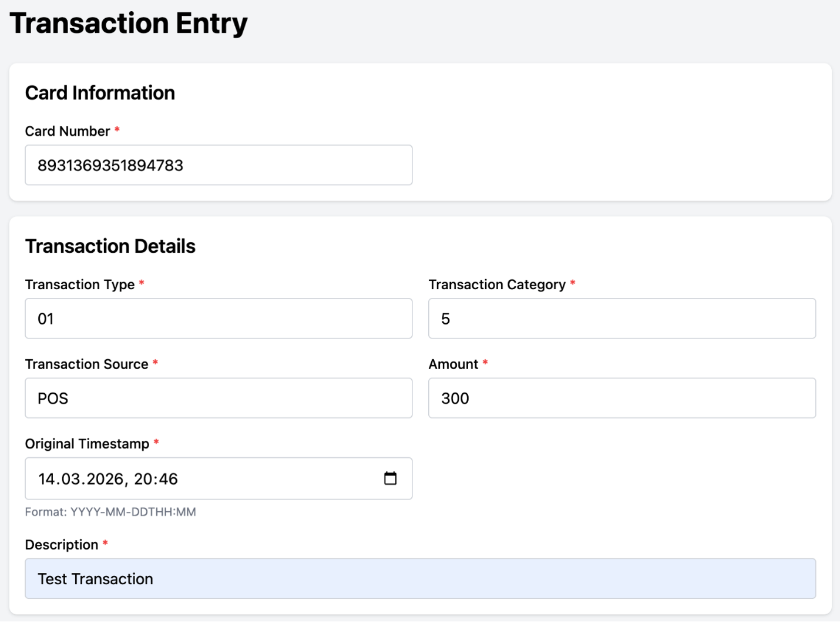Viewport: 840px width, 623px height.
Task: Select the Transaction Type field showing 01
Action: pos(219,319)
